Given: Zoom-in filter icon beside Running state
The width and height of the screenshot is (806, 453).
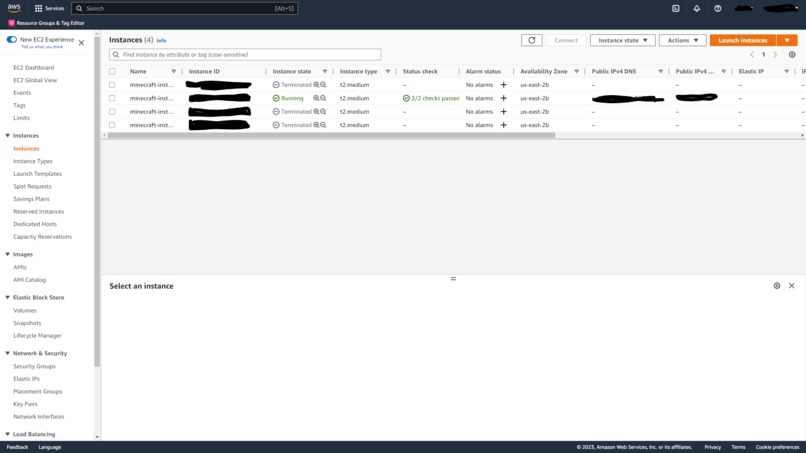Looking at the screenshot, I should click(x=316, y=98).
